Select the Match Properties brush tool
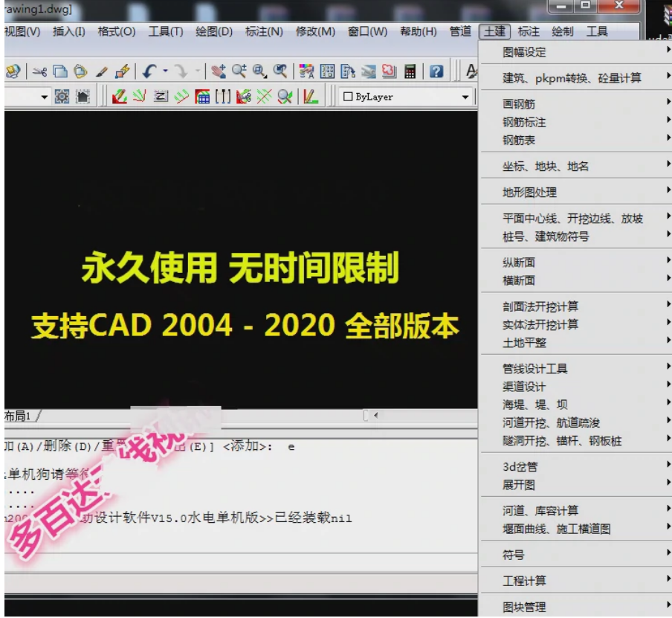 (x=102, y=71)
